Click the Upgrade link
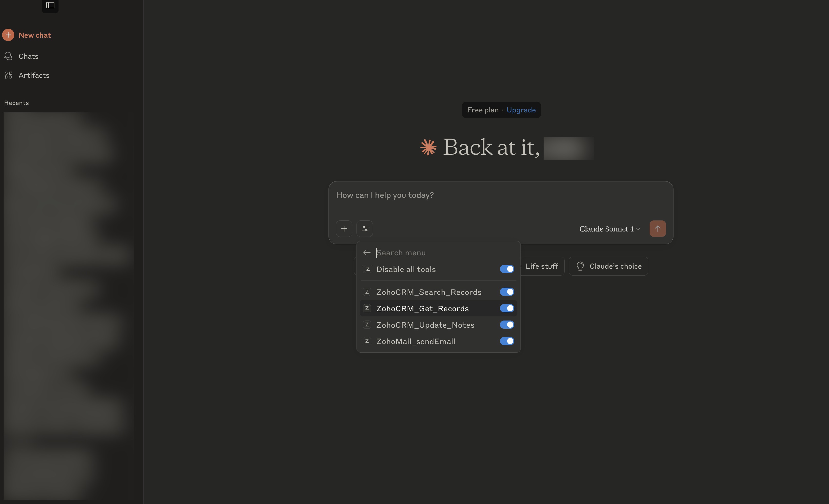This screenshot has width=829, height=504. [521, 110]
